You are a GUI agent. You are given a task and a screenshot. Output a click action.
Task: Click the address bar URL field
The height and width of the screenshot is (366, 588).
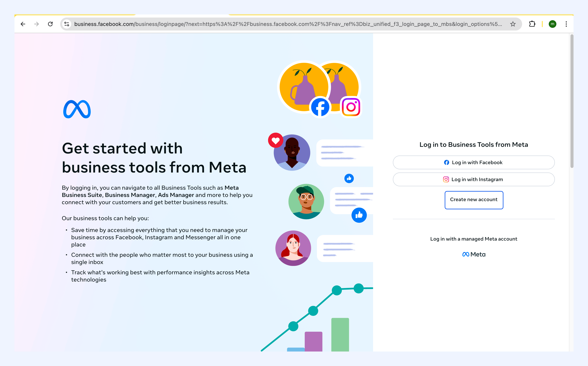pos(288,24)
